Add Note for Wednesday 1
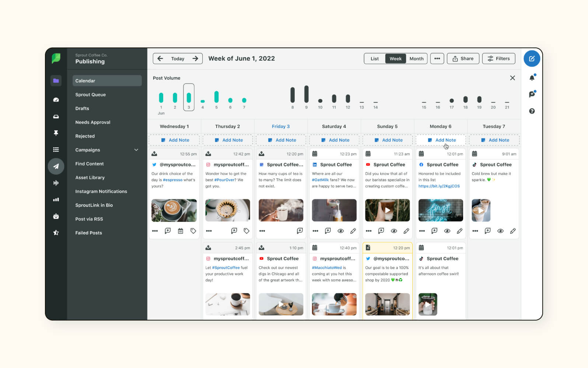This screenshot has height=368, width=588. [x=174, y=140]
